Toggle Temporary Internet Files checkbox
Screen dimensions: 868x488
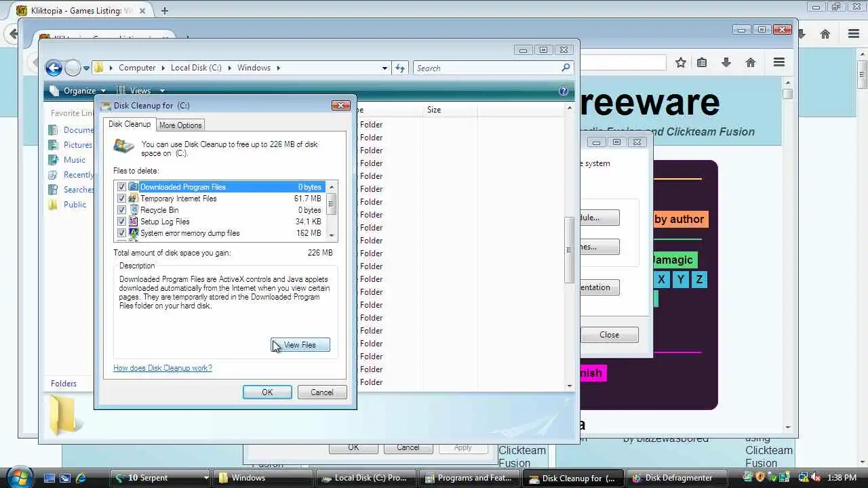pos(122,199)
